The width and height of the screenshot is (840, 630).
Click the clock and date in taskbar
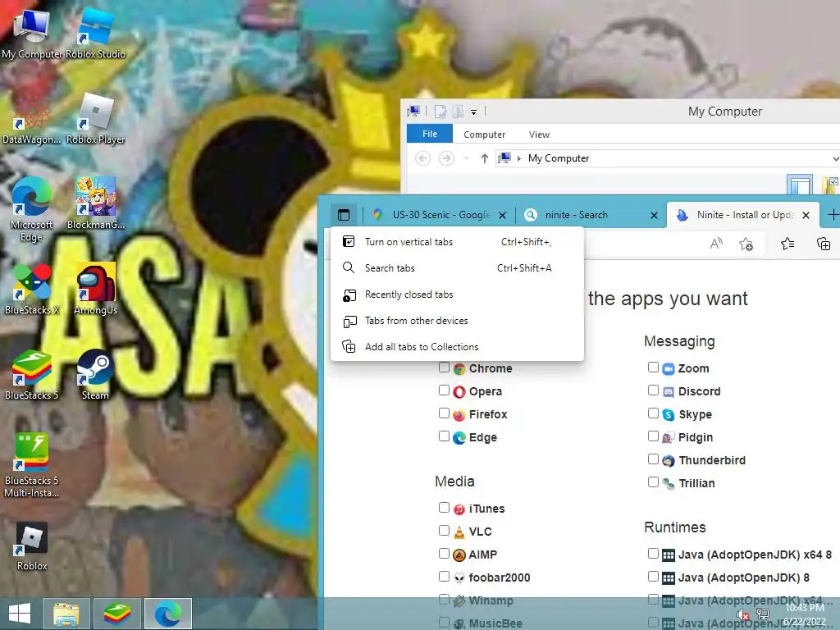pos(806,614)
